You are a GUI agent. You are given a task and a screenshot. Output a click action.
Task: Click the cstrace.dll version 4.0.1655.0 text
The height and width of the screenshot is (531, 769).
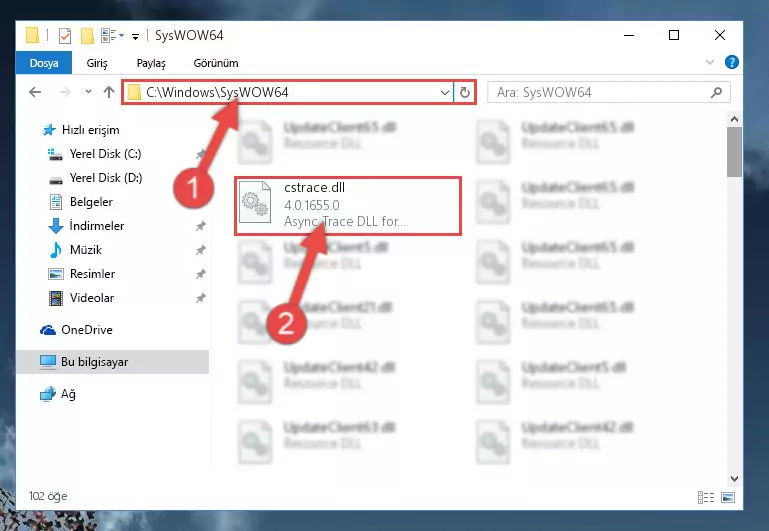click(311, 205)
